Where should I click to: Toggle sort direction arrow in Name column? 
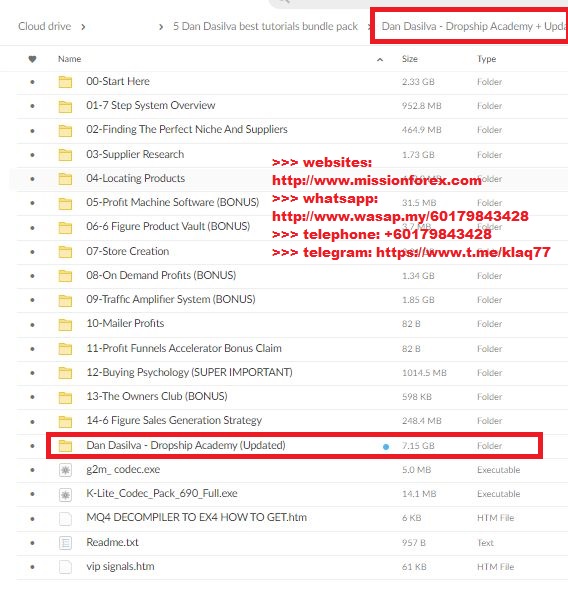coord(380,59)
